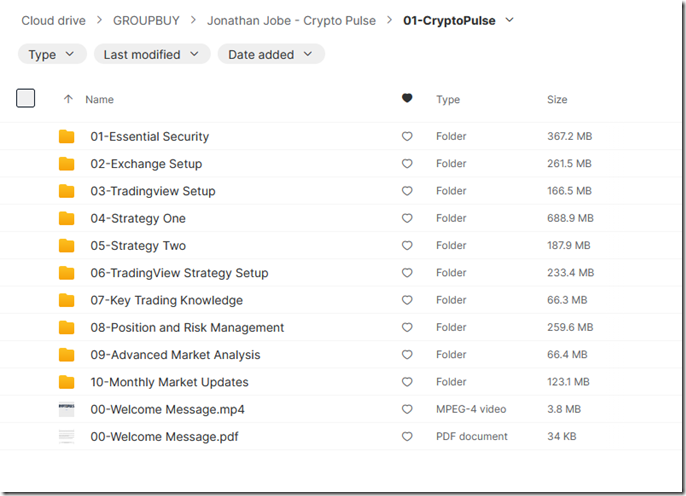Click the filled heart favorites column header
The image size is (686, 496).
[407, 98]
